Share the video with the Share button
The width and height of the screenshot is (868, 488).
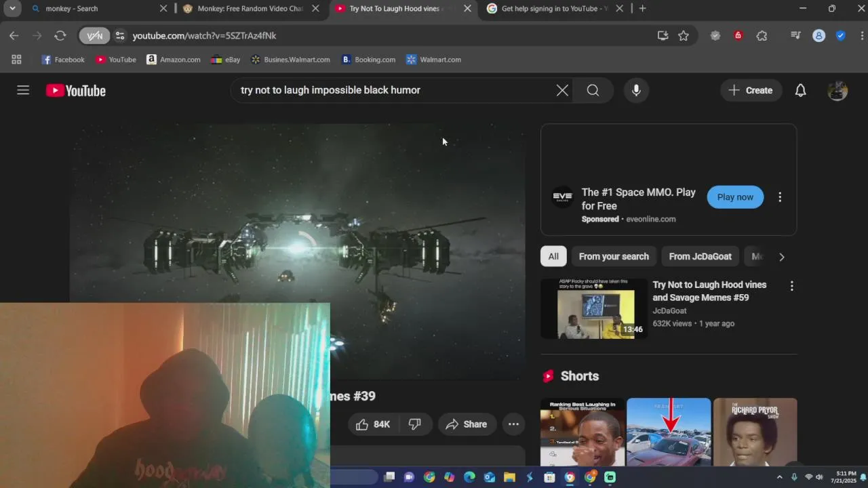[467, 424]
